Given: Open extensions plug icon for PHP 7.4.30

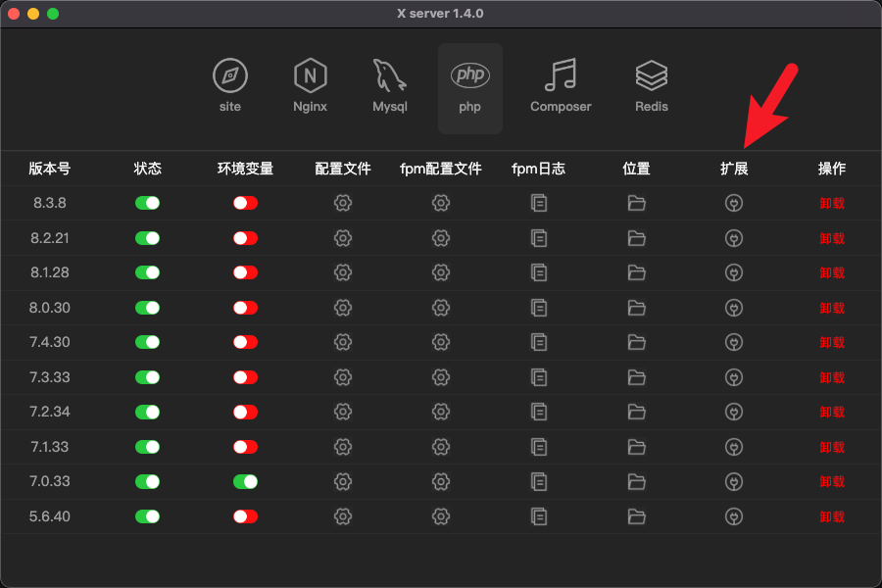Looking at the screenshot, I should pyautogui.click(x=734, y=342).
